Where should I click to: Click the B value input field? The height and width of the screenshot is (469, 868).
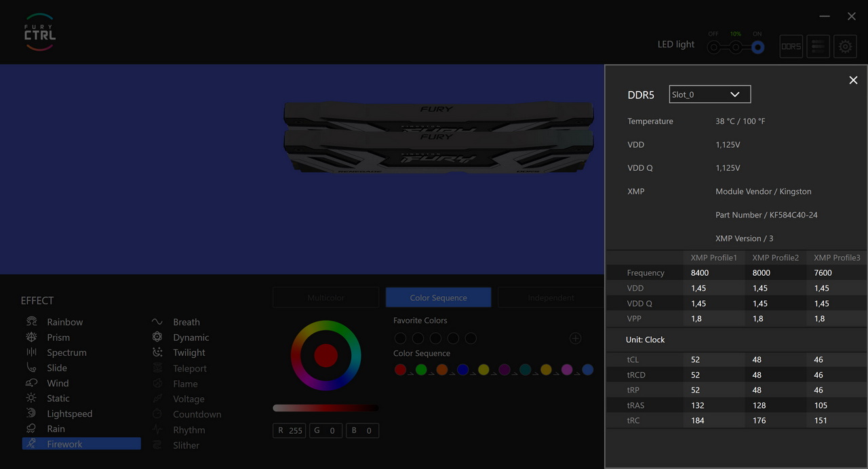tap(363, 430)
